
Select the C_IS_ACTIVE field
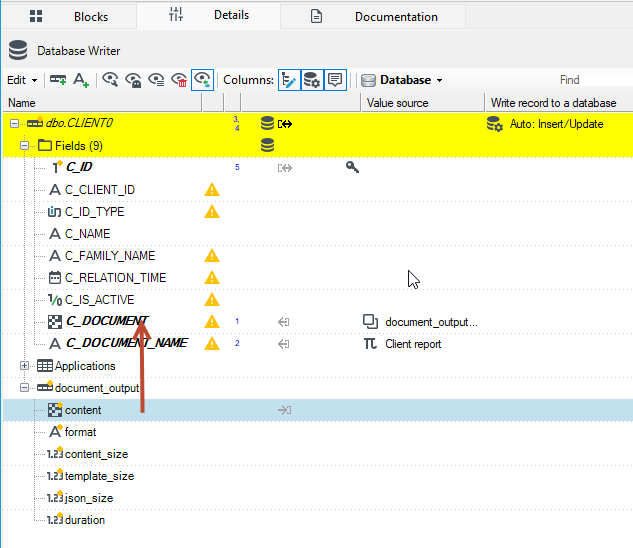99,300
